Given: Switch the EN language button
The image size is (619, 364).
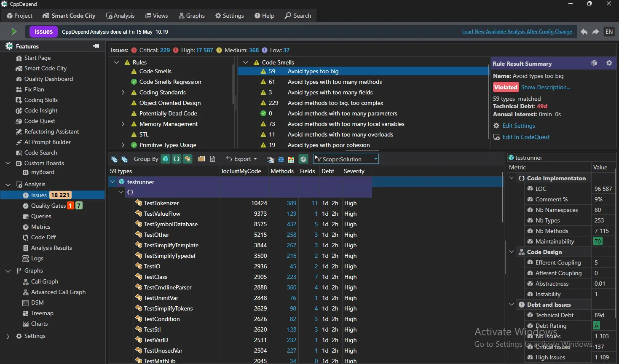Looking at the screenshot, I should pos(609,32).
